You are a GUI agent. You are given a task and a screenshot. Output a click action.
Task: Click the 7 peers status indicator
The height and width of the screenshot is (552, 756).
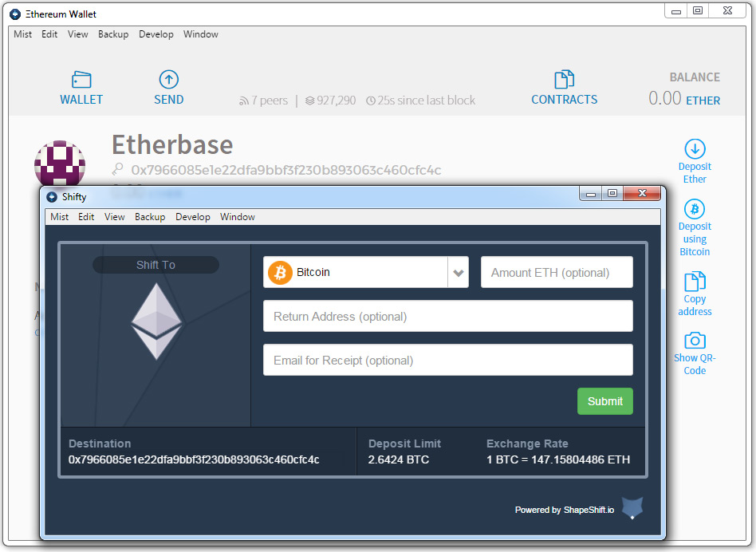[263, 100]
